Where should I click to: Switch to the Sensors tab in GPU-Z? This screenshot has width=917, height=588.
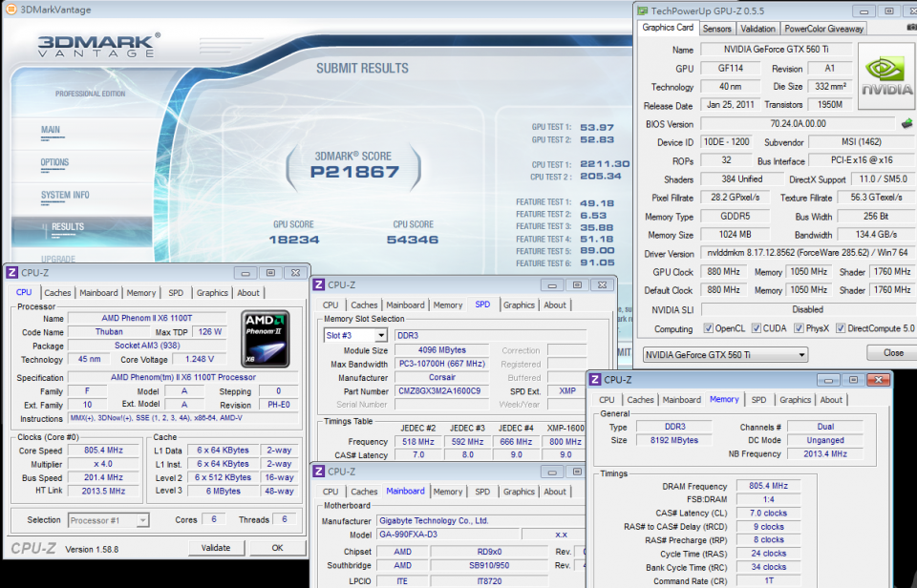pyautogui.click(x=718, y=28)
